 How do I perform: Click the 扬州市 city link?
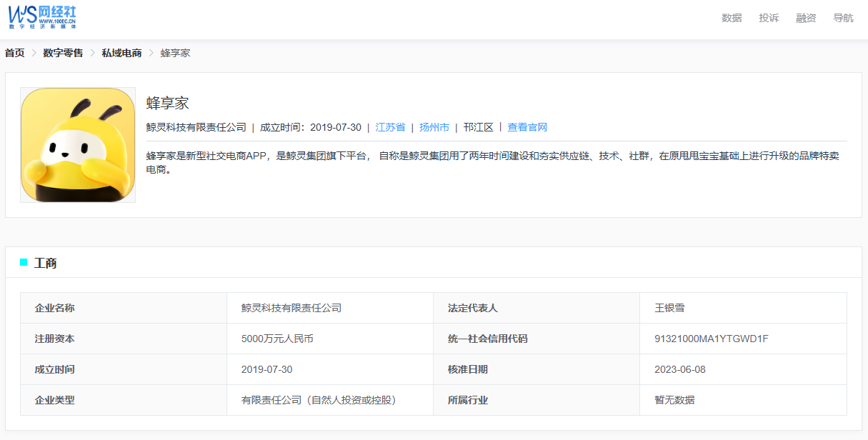click(x=434, y=127)
